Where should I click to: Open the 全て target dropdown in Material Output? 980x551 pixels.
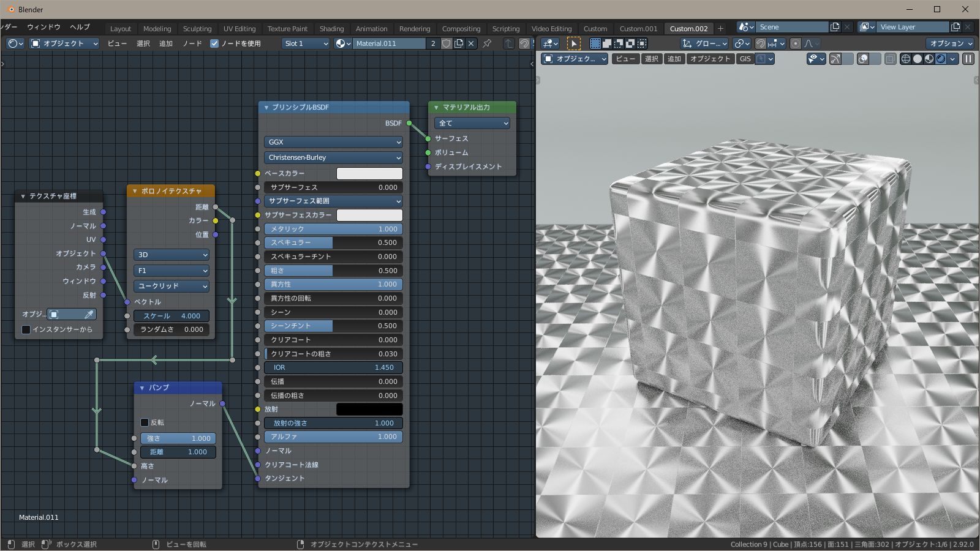pos(472,123)
